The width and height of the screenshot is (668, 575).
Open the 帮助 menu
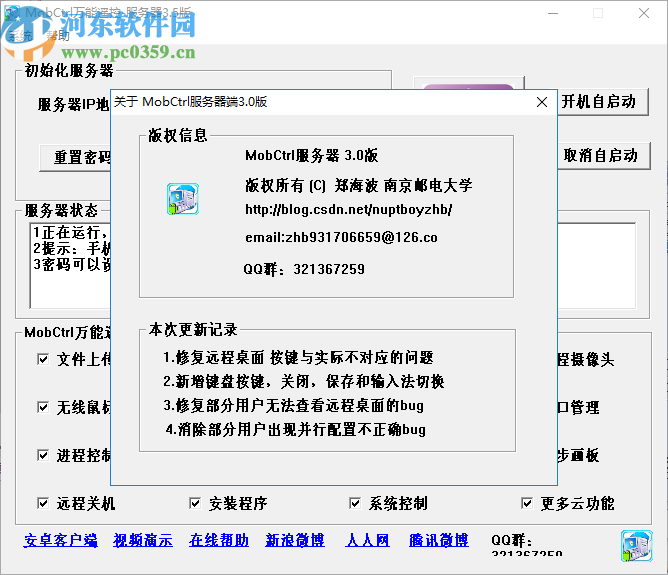tap(58, 35)
